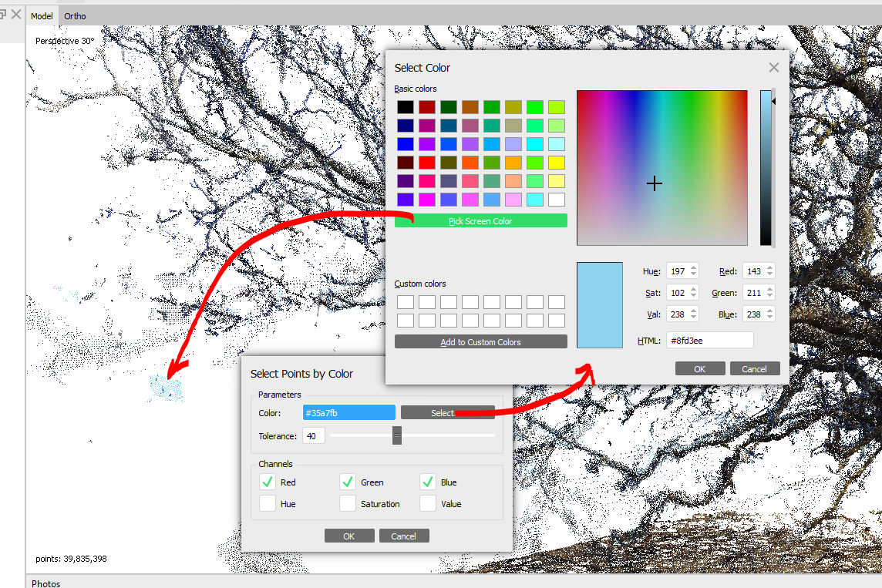
Task: Switch to the Model tab
Action: [42, 15]
